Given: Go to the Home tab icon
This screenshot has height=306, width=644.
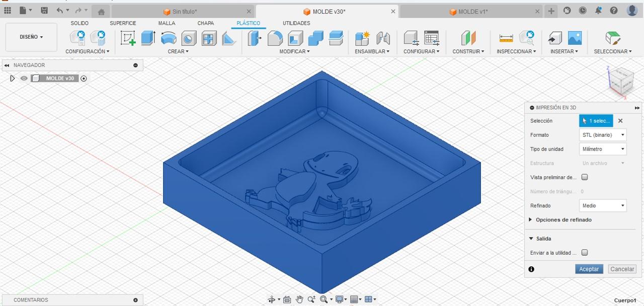Looking at the screenshot, I should [101, 12].
